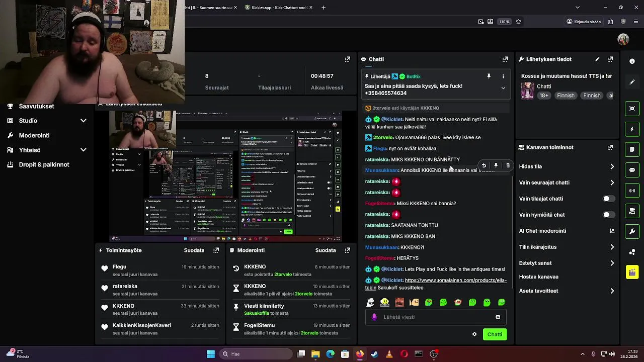Expand the stream stats panel icon
Screen dimensions: 644x362
click(x=348, y=59)
